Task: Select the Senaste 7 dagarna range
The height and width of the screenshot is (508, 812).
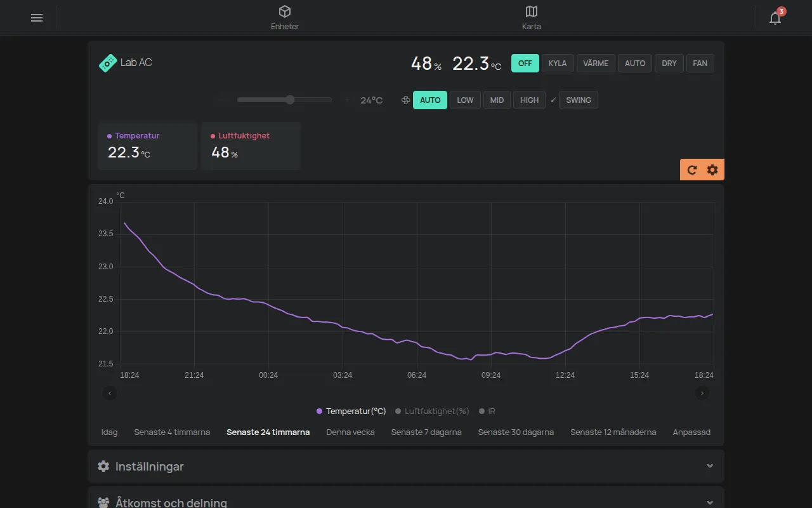Action: (426, 432)
